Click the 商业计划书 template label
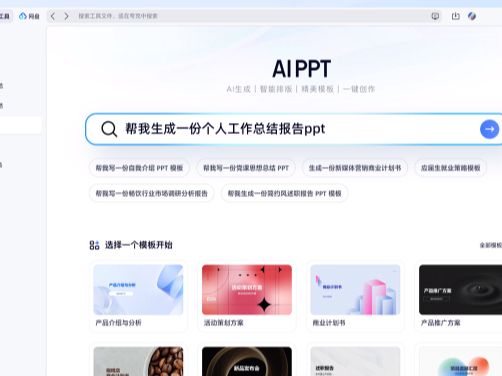 click(x=329, y=323)
